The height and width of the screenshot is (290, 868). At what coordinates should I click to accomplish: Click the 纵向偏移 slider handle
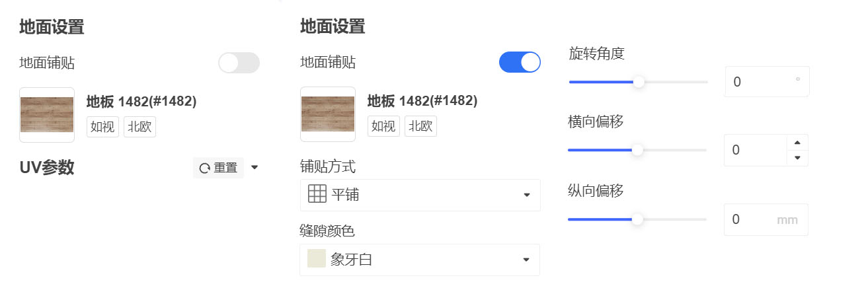pos(637,219)
